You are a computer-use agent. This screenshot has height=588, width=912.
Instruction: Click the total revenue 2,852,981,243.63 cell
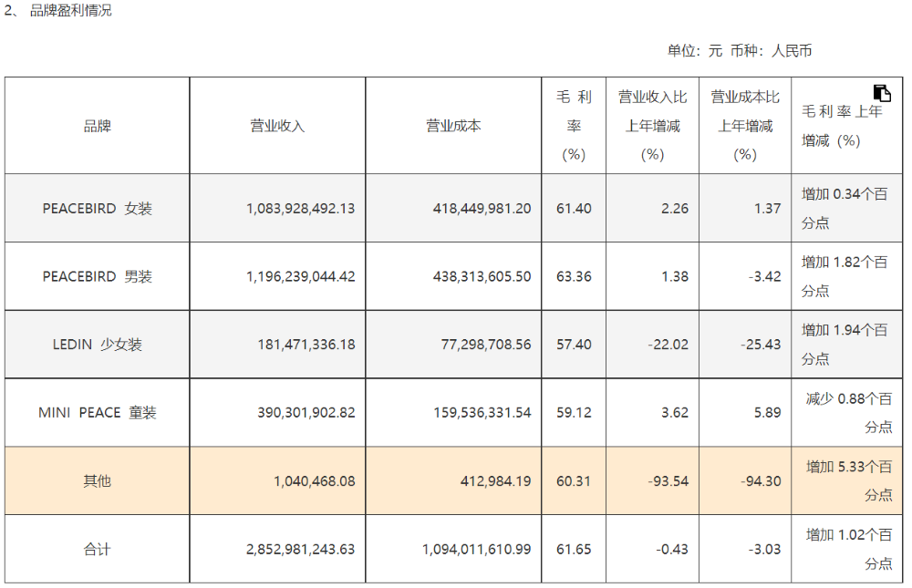click(x=277, y=549)
